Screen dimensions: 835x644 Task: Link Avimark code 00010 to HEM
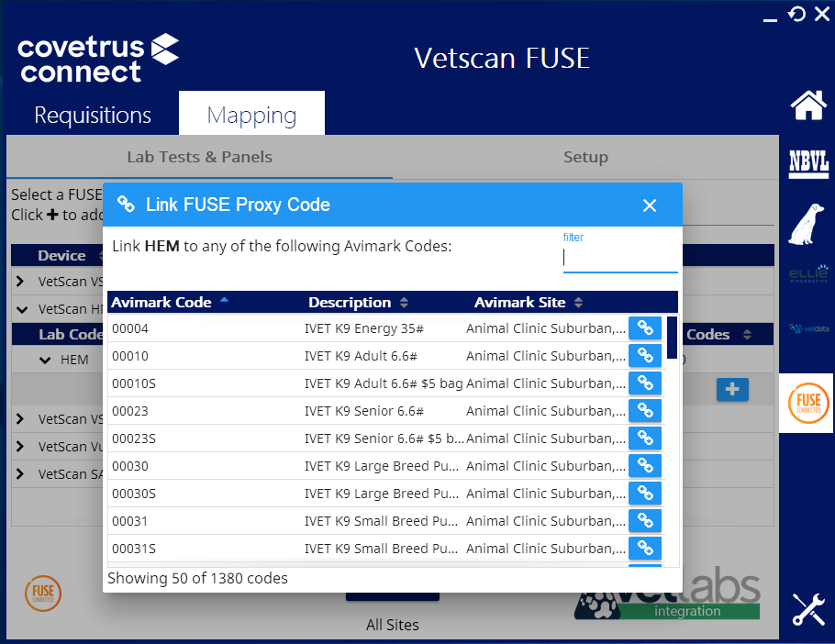(x=645, y=356)
